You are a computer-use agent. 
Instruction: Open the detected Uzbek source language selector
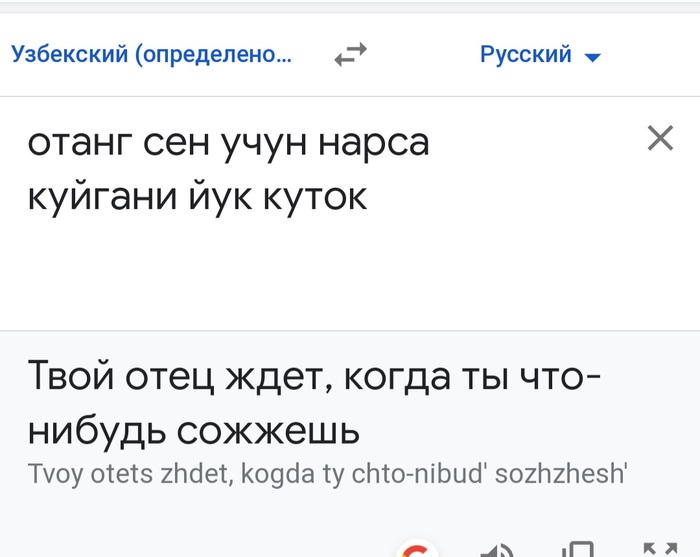(151, 54)
